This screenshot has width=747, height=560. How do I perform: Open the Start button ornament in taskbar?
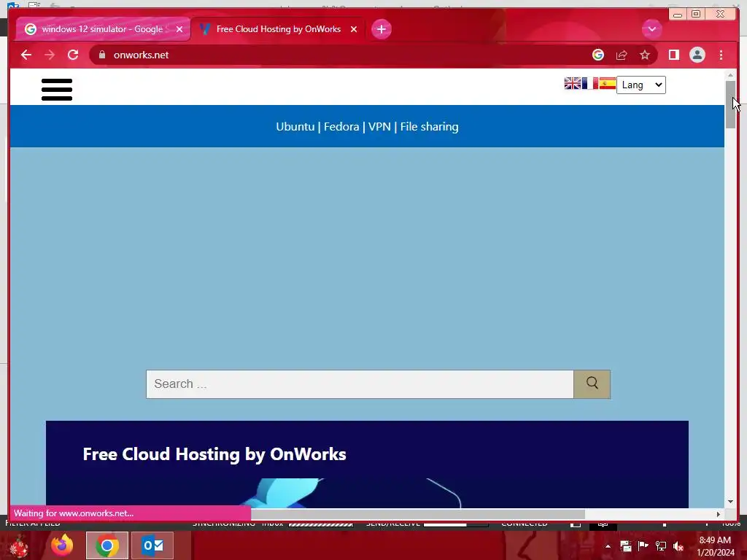pos(18,545)
